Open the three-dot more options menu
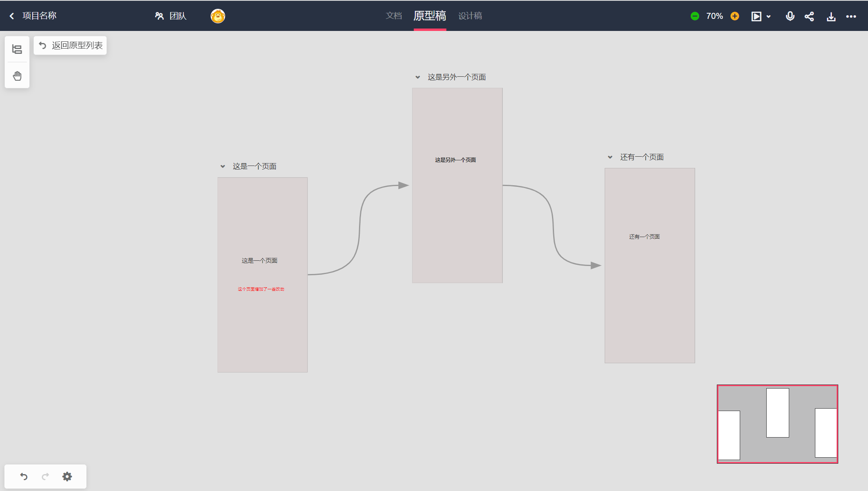Image resolution: width=868 pixels, height=491 pixels. pos(851,16)
